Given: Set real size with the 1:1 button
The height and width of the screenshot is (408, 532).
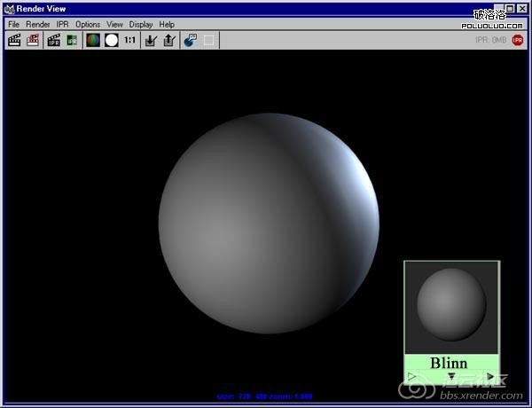Looking at the screenshot, I should click(129, 40).
